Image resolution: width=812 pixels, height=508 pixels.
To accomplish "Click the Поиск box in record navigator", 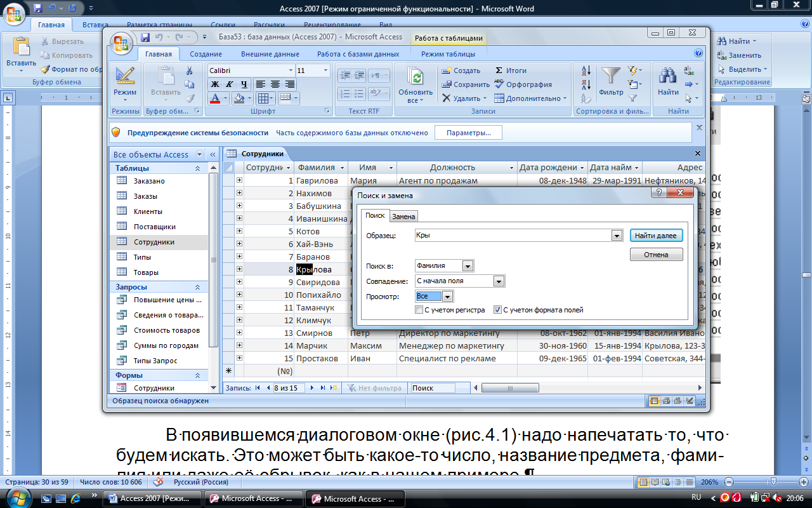I will (433, 388).
